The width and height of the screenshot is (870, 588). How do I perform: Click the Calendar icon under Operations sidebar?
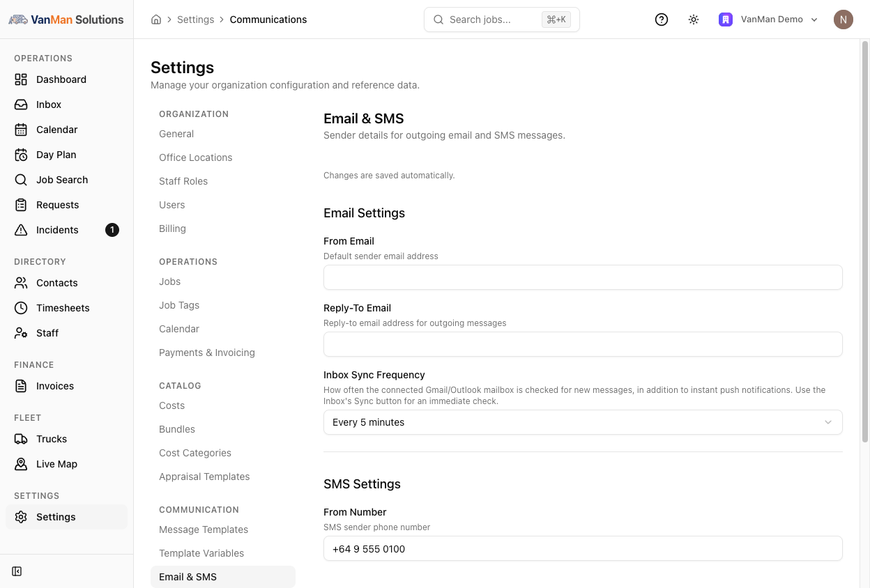point(21,130)
